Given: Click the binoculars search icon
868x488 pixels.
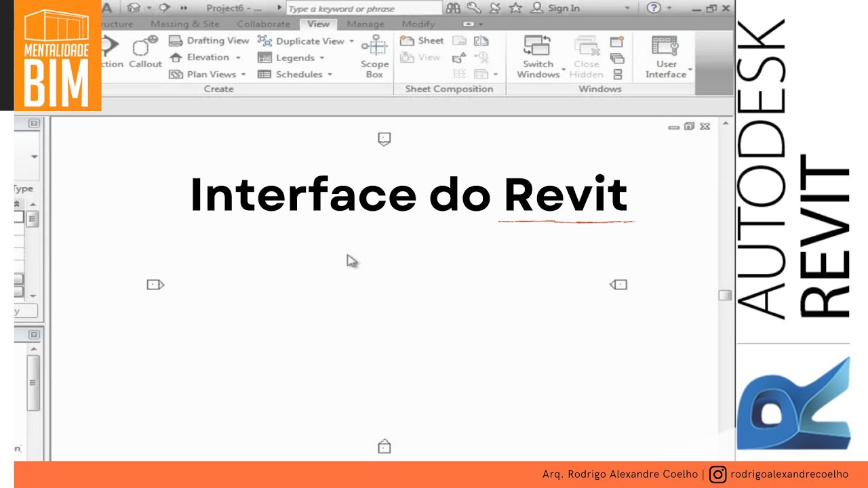Looking at the screenshot, I should [453, 8].
